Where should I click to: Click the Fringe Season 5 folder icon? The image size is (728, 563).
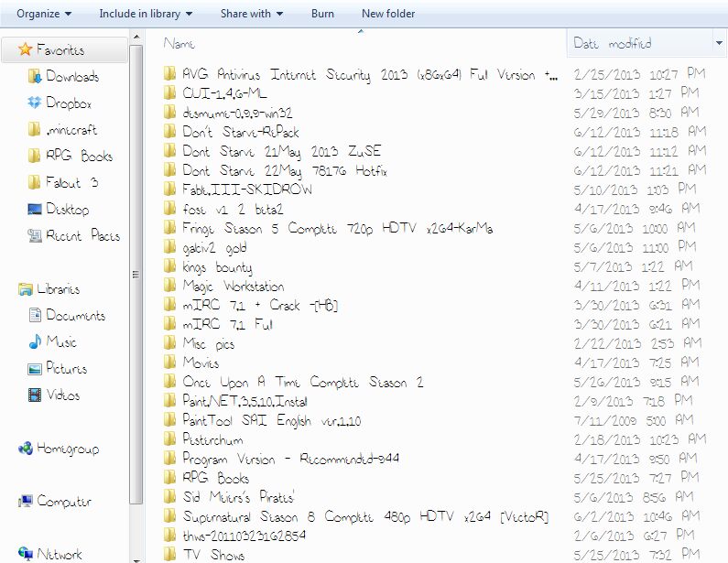170,227
